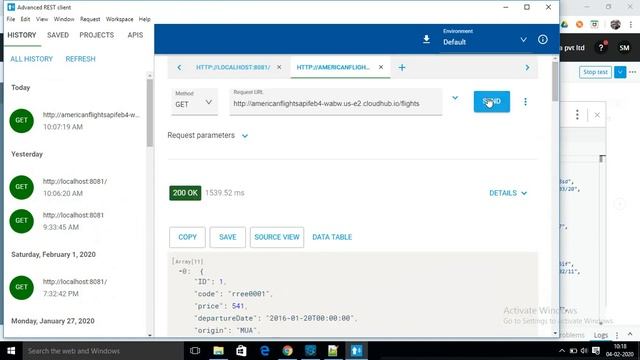Expand the Environment Default dropdown

486,39
